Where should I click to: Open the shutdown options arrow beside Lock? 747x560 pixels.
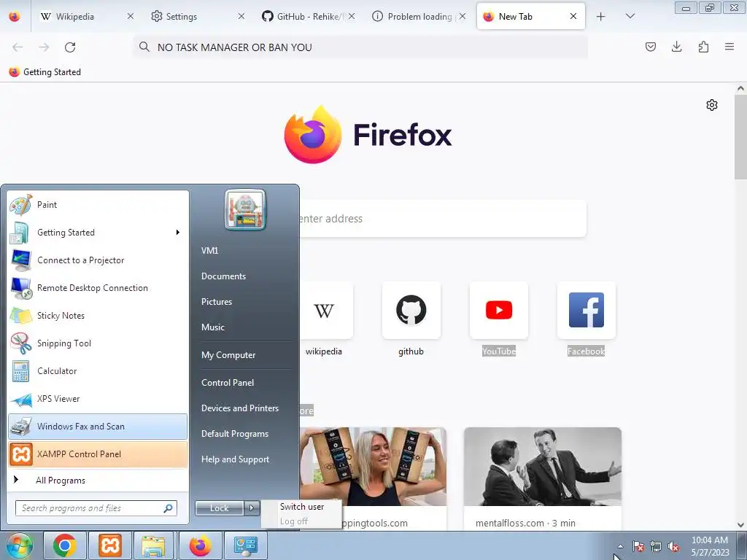click(252, 508)
